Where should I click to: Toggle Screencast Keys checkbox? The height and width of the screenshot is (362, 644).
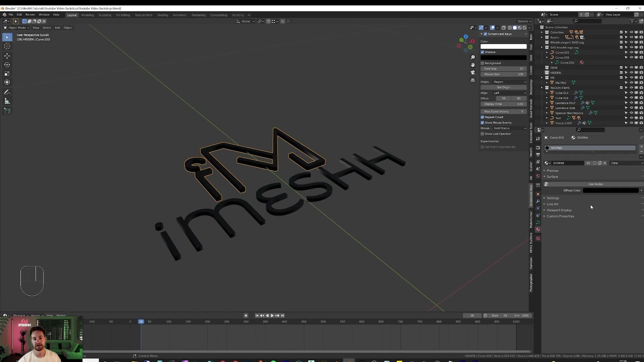point(485,34)
